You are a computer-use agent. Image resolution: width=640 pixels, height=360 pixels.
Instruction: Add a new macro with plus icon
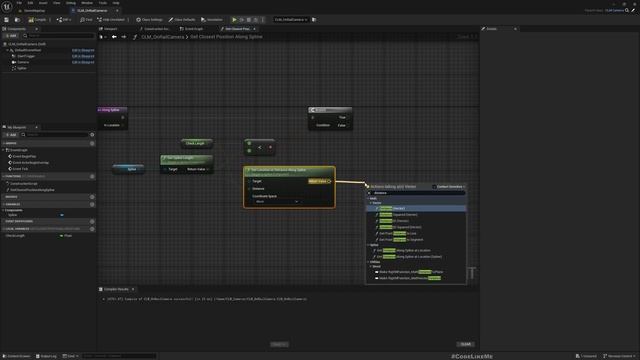click(x=92, y=197)
